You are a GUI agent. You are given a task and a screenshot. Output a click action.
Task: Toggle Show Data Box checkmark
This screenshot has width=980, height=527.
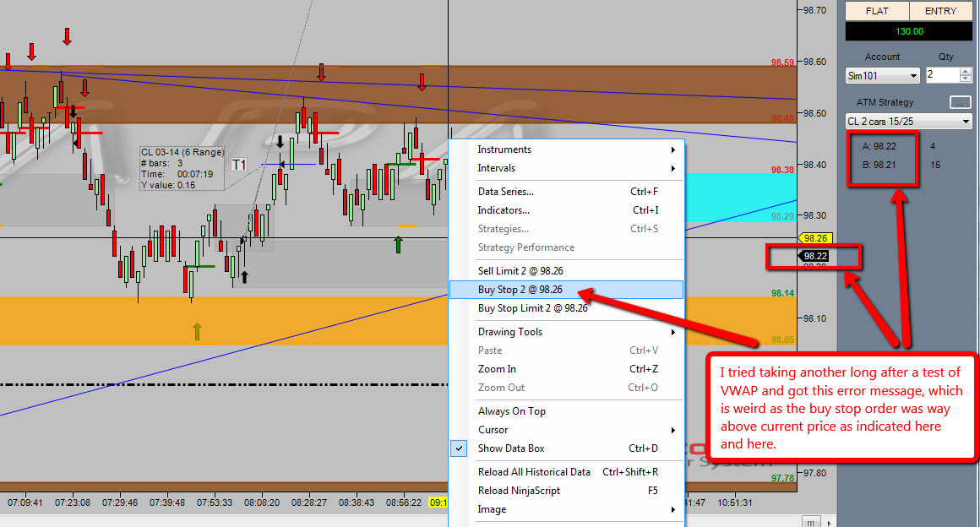coord(459,448)
